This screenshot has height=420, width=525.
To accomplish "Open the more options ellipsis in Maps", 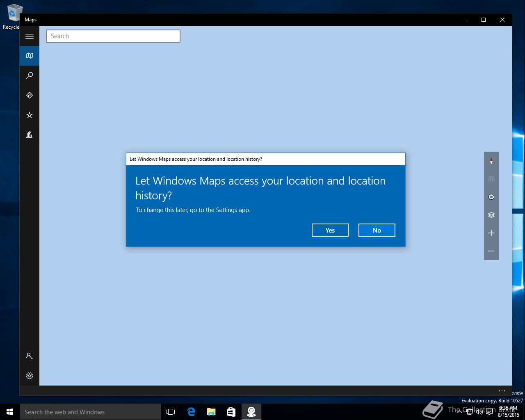I will click(502, 390).
